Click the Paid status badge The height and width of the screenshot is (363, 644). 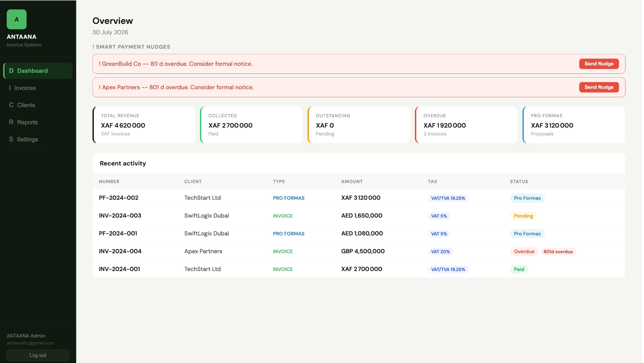pos(519,269)
